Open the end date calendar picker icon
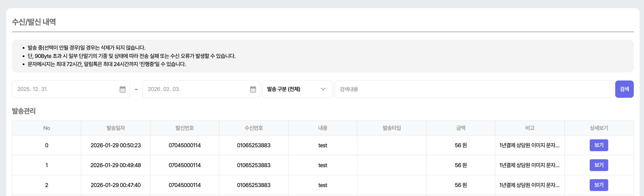644x196 pixels. (253, 89)
